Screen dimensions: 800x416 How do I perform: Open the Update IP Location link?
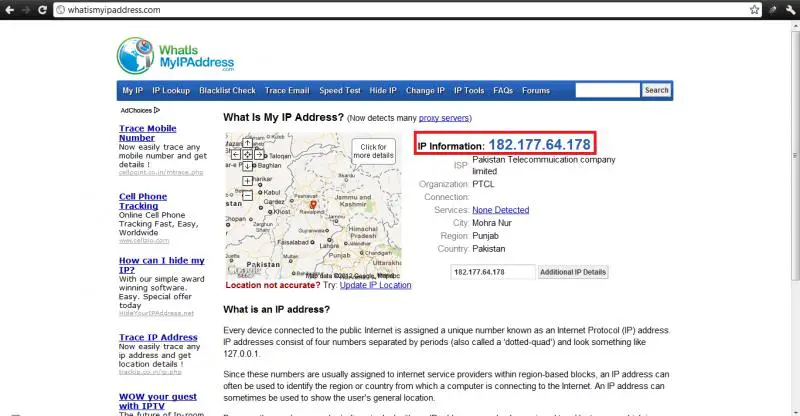coord(376,285)
